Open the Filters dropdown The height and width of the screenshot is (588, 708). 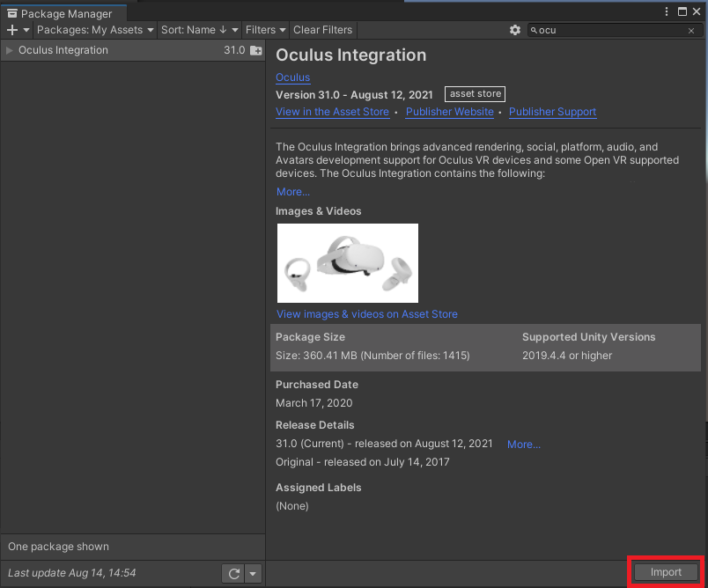pos(265,30)
